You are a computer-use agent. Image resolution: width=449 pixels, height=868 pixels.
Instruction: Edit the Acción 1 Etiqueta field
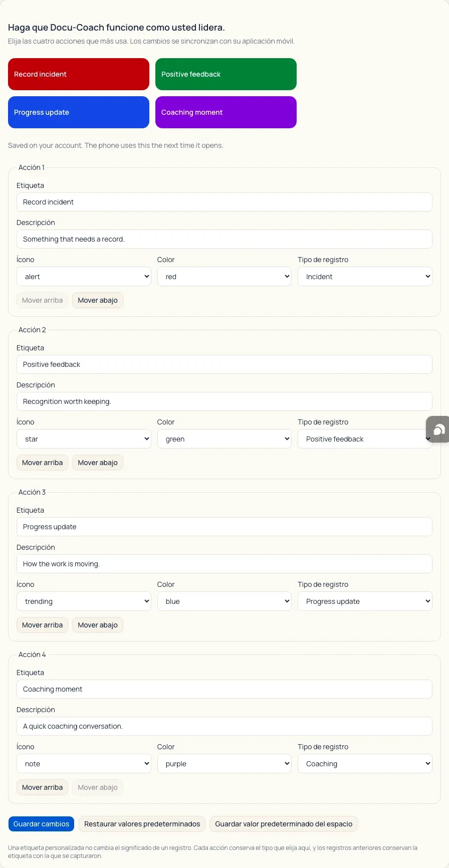point(224,202)
